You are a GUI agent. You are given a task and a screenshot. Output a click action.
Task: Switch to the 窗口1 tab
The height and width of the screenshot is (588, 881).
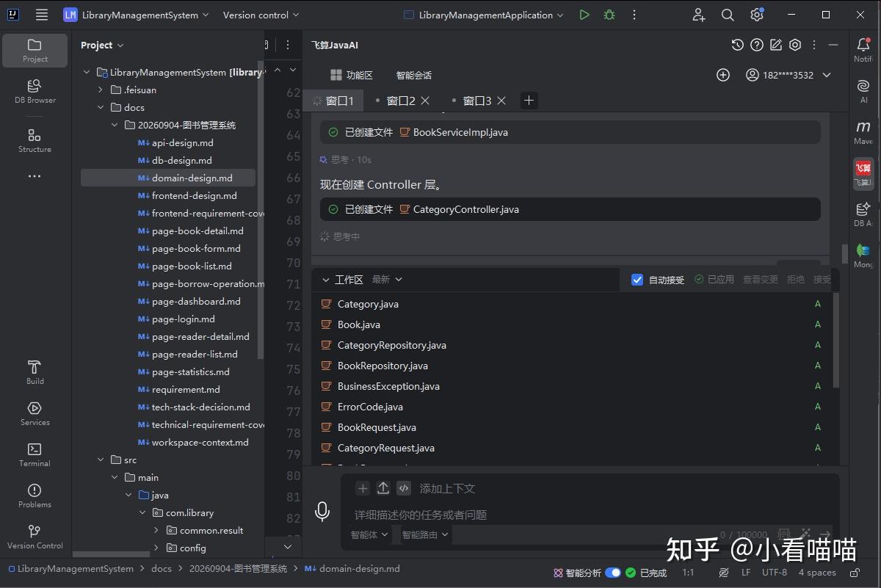[333, 101]
